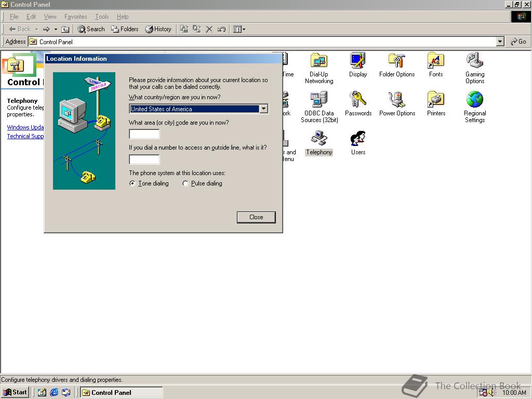Click the volume speaker tray icon

pyautogui.click(x=493, y=393)
